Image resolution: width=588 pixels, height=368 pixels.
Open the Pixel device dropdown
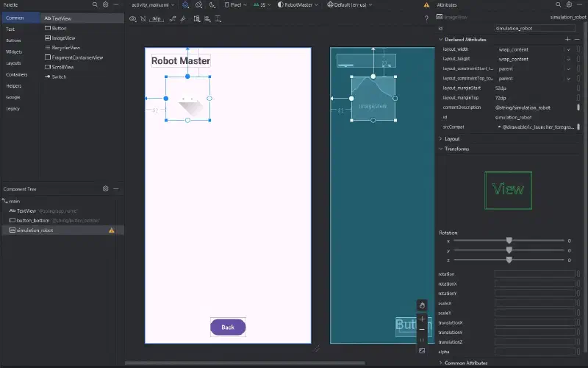tap(235, 5)
